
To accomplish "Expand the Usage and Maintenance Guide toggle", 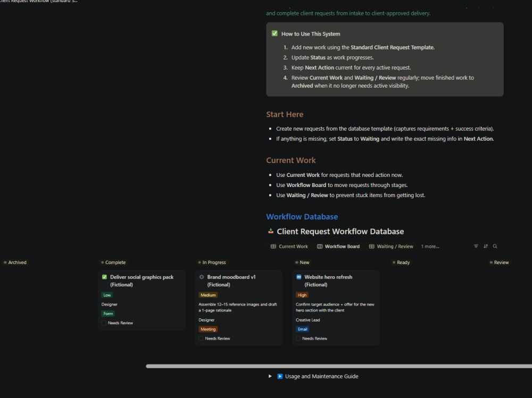I will pos(270,376).
